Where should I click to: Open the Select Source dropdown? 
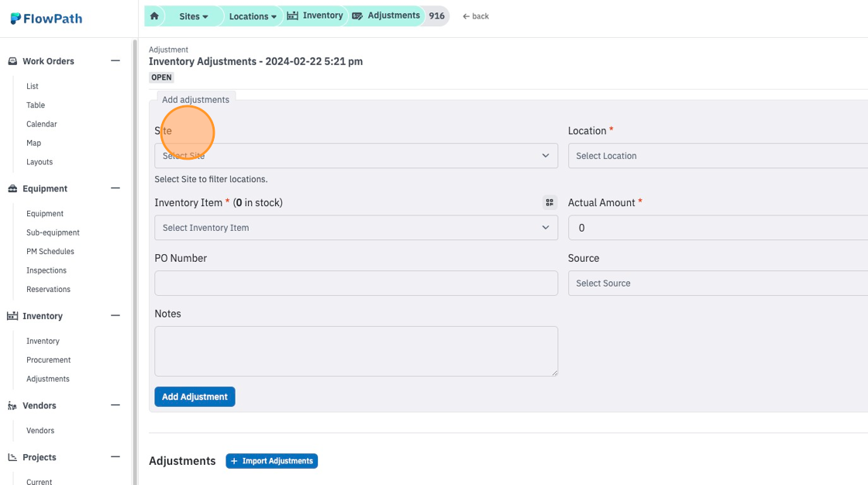[718, 283]
